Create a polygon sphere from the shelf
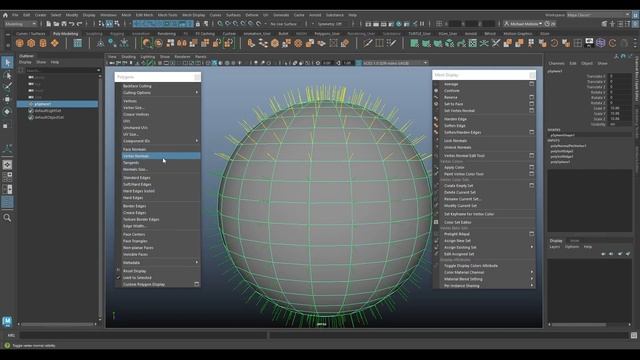This screenshot has width=640, height=360. [x=20, y=43]
